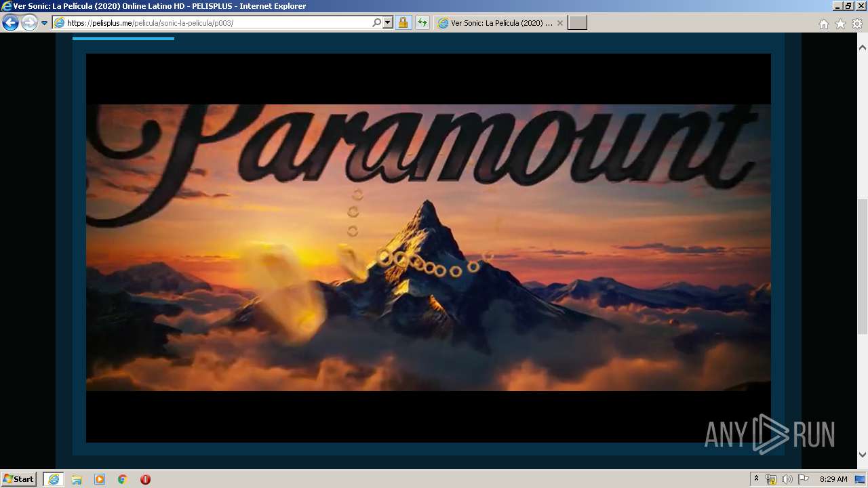Click the page scrollbar down arrow
The height and width of the screenshot is (488, 868).
[x=863, y=455]
